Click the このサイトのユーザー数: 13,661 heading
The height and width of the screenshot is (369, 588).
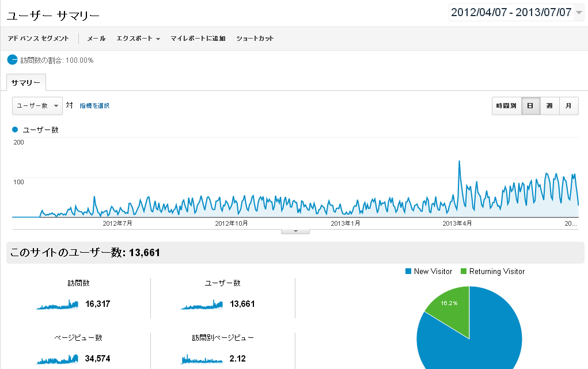85,252
